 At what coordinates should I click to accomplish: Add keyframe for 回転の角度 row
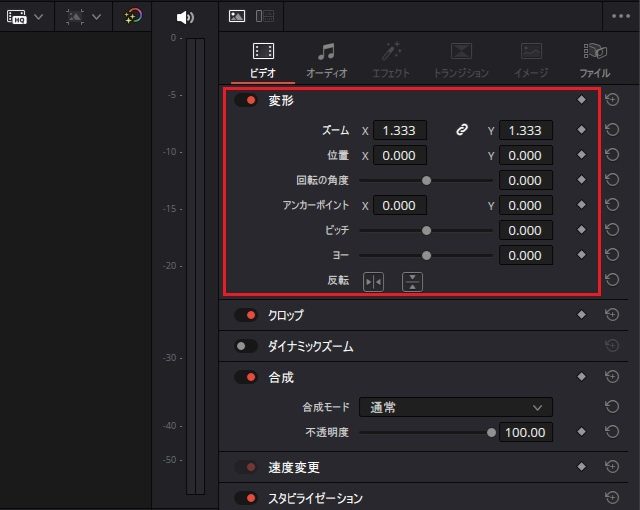coord(582,180)
